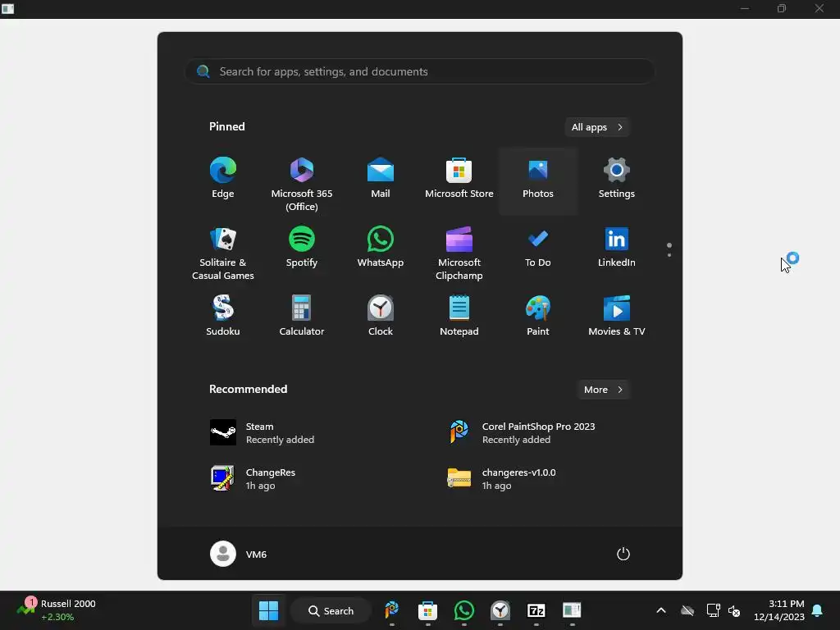Open Spotify
Viewport: 840px width, 630px height.
(x=302, y=248)
